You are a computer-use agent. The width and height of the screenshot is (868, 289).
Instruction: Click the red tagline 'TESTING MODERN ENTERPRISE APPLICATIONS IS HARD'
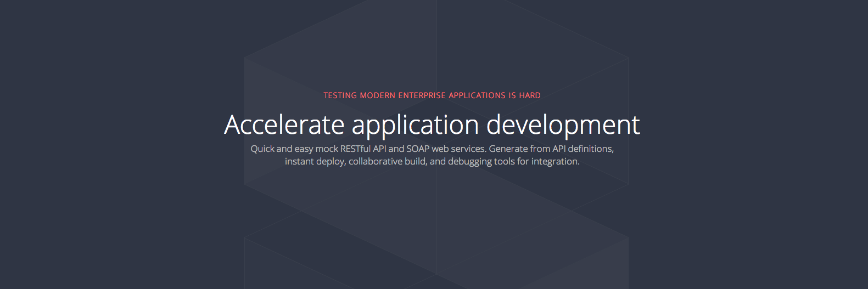[x=432, y=95]
